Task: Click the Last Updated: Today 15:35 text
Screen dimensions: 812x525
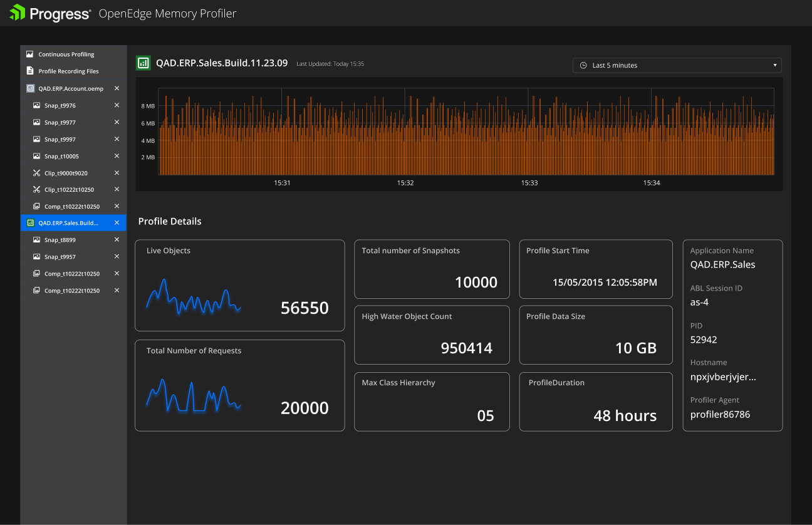Action: (x=330, y=64)
